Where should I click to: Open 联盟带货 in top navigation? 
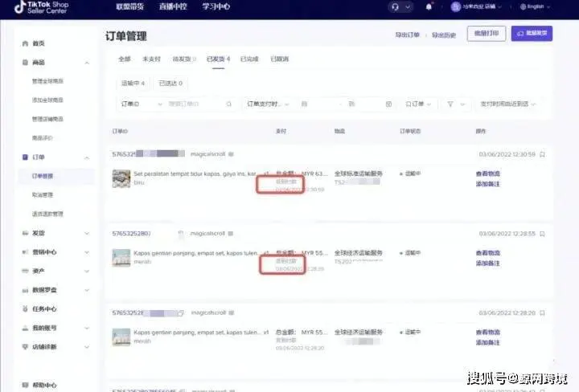coord(130,6)
